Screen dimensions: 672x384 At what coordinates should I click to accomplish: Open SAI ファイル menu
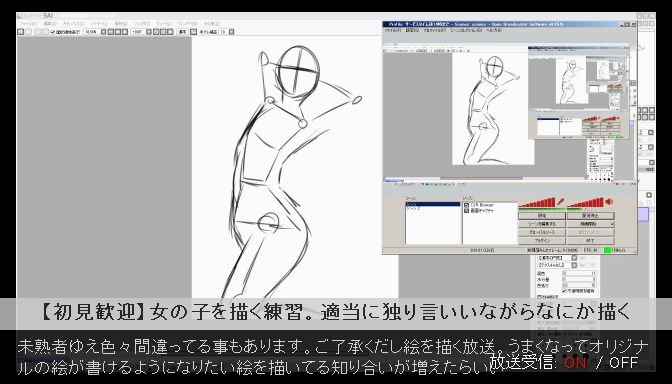coord(29,24)
